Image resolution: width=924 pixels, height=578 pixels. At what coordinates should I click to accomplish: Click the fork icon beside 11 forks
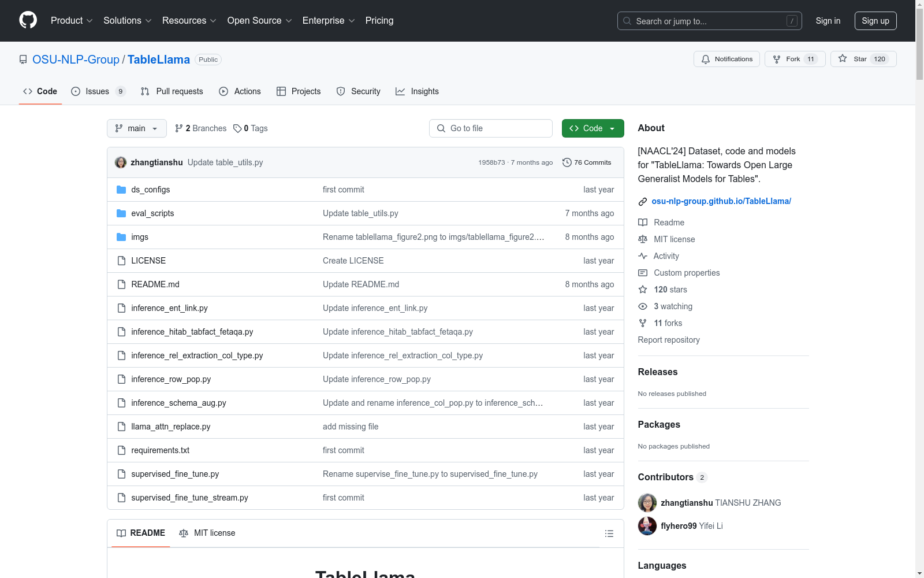point(643,323)
